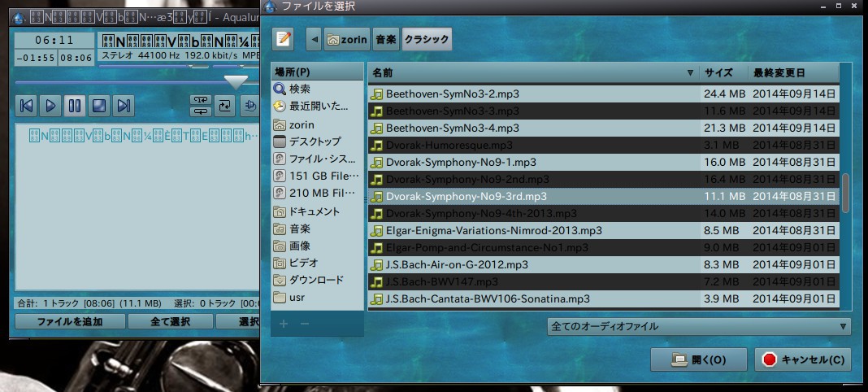
Task: Select Elgar-Pomp-and-Circumstance-No1.mp3 file
Action: 603,248
